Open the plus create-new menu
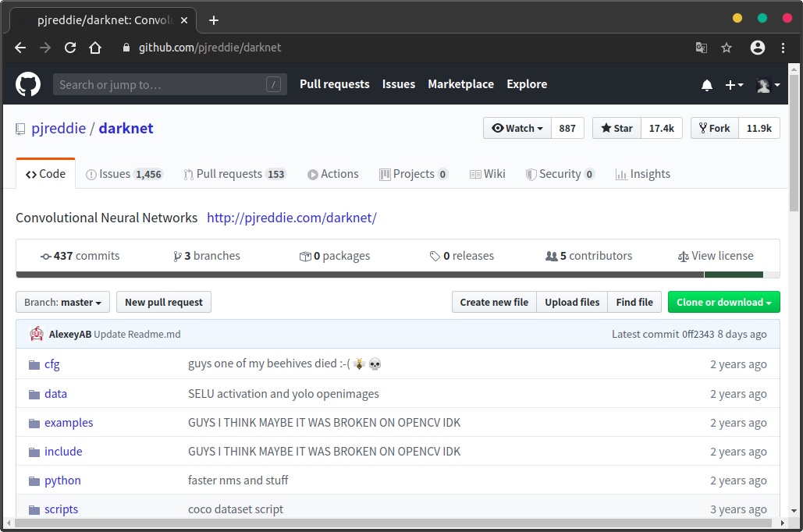This screenshot has width=803, height=532. 734,85
